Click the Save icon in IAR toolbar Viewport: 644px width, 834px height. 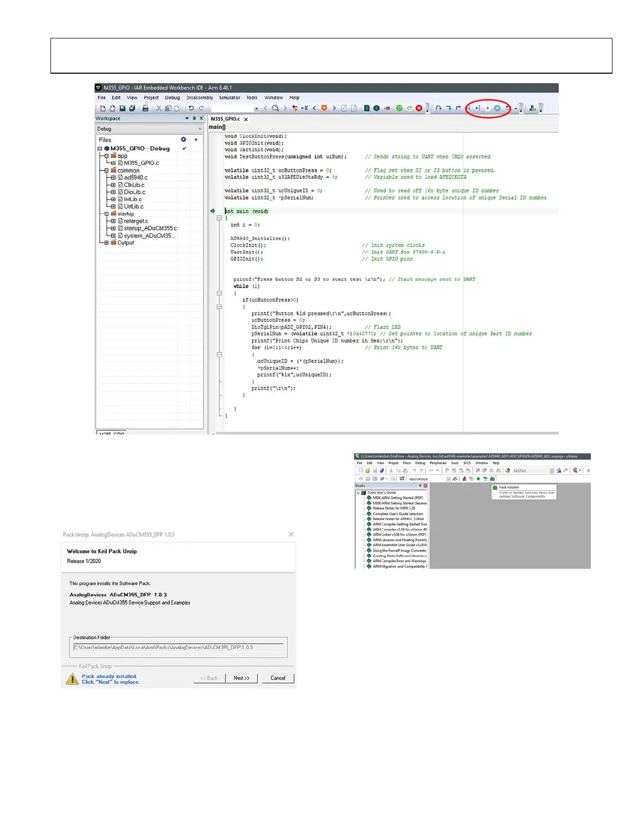[x=122, y=108]
